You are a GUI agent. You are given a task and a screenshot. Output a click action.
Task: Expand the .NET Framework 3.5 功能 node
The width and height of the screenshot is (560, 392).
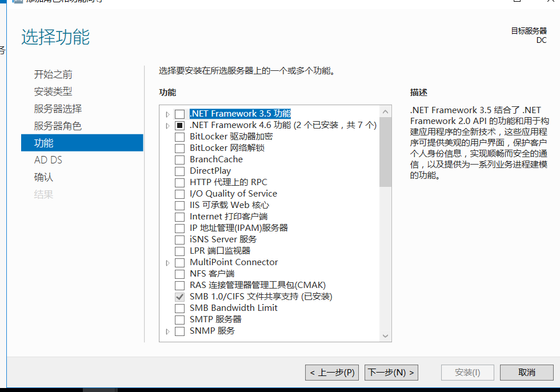[167, 114]
